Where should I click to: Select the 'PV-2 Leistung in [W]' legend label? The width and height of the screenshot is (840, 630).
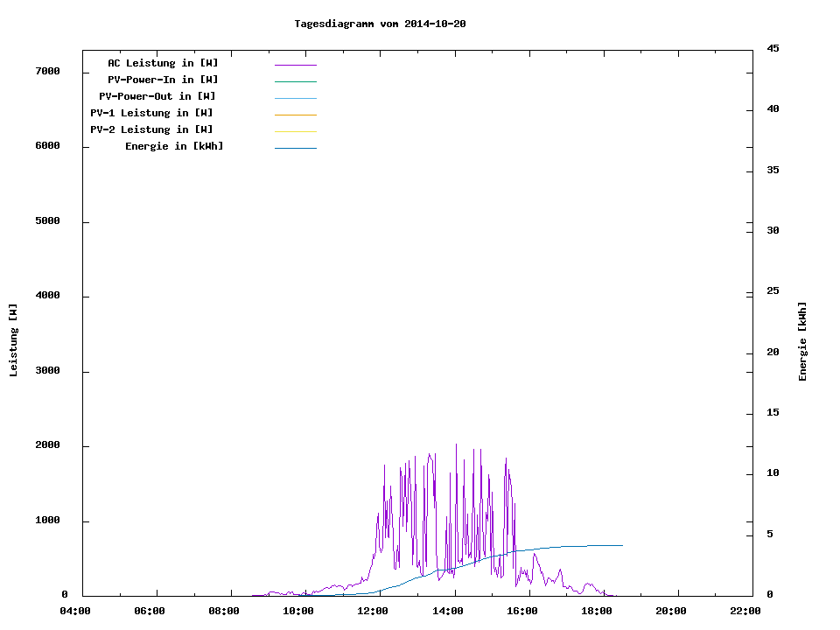(151, 129)
